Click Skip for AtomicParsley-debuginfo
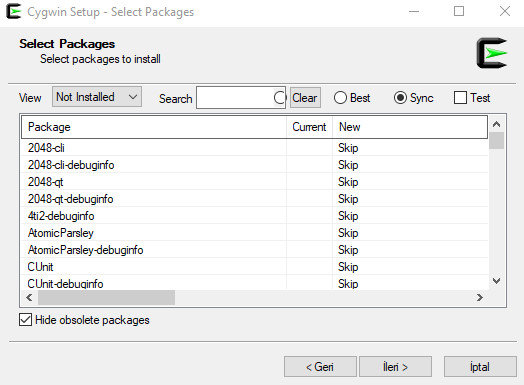This screenshot has height=385, width=524. [x=348, y=250]
